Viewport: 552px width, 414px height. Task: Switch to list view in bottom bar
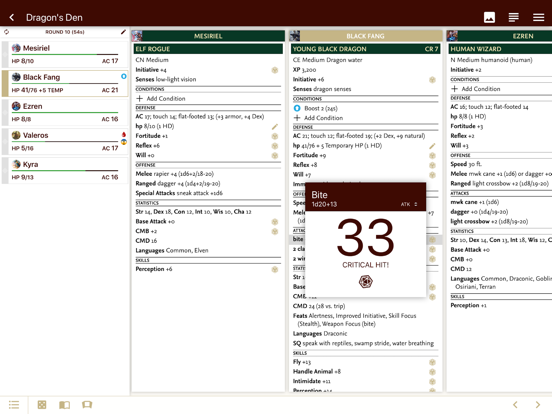tap(14, 404)
